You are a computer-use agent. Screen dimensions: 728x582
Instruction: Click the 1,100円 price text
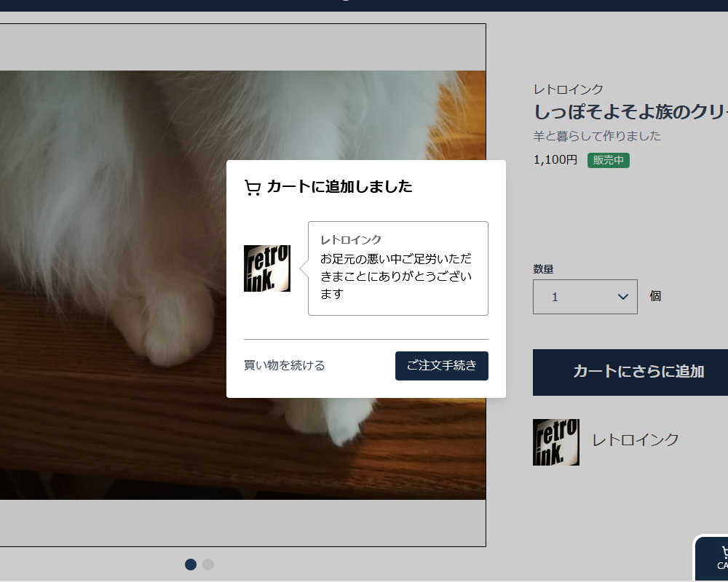555,160
